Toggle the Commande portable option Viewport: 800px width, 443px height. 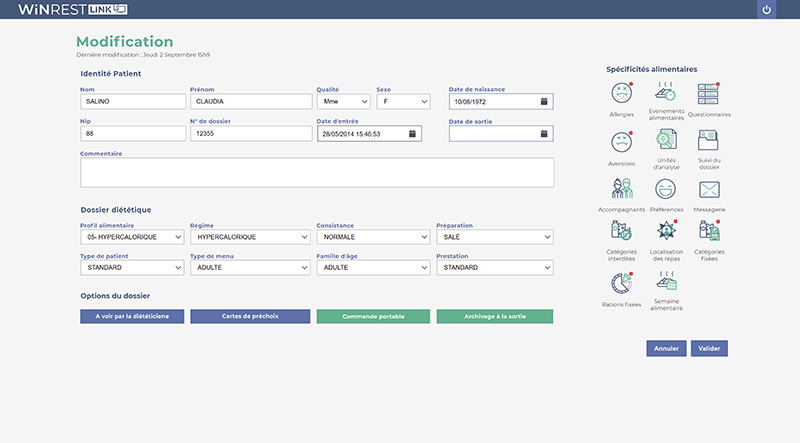coord(373,316)
